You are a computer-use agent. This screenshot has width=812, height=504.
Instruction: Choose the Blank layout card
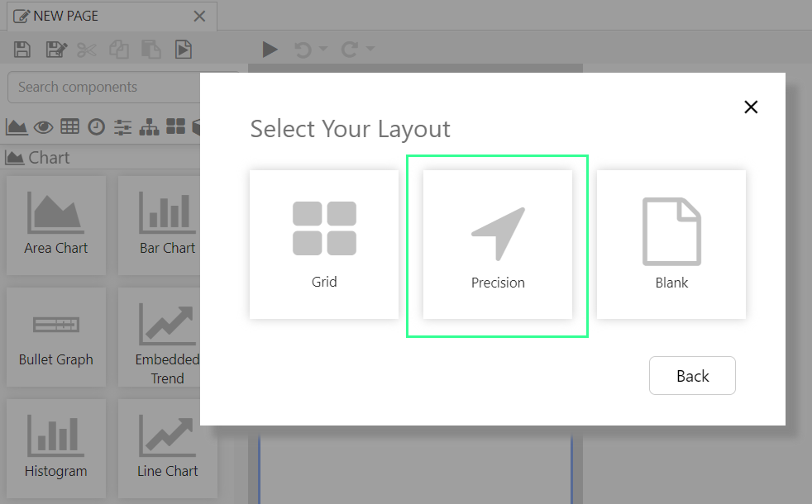click(x=671, y=245)
